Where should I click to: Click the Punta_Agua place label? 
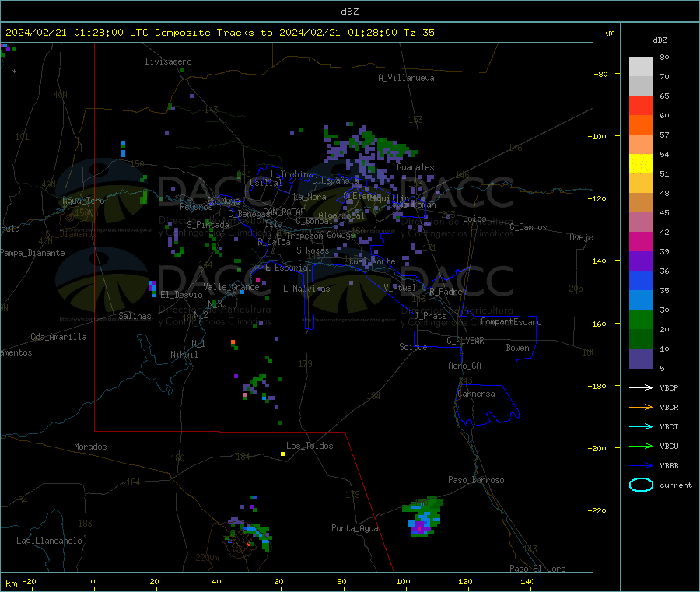pyautogui.click(x=355, y=528)
